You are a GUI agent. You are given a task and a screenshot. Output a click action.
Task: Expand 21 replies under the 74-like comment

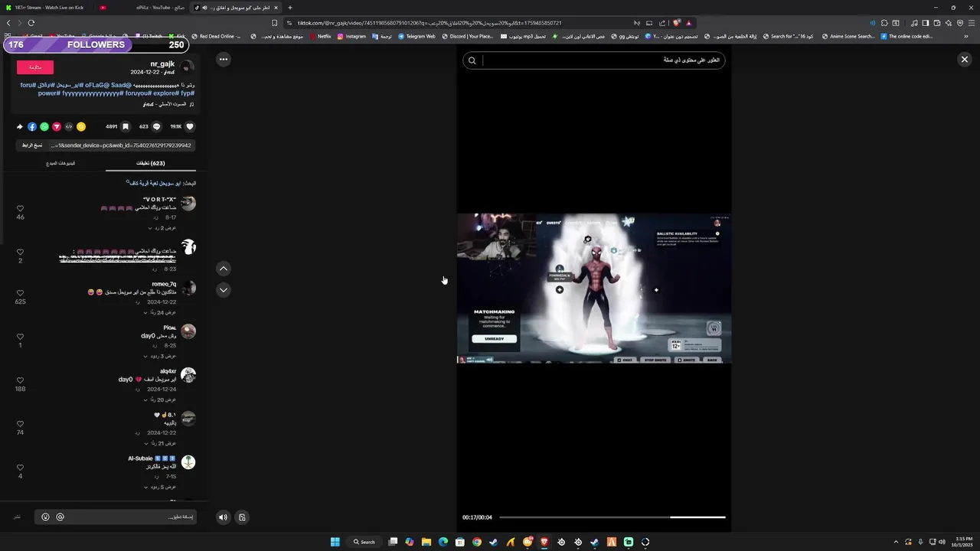pos(160,443)
